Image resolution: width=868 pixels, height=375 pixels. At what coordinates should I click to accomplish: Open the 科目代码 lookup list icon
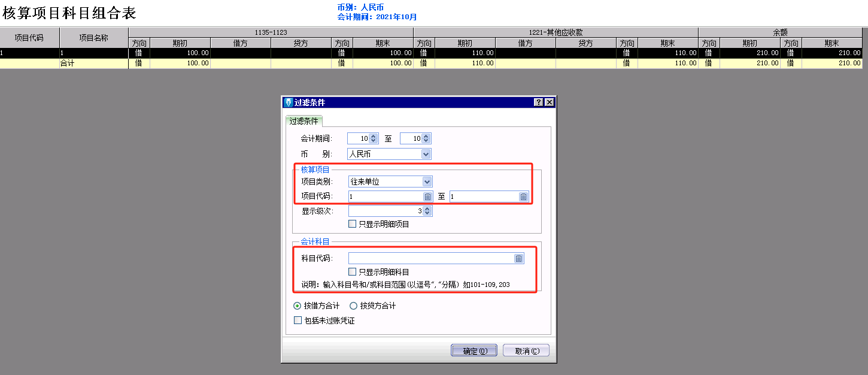(x=519, y=258)
